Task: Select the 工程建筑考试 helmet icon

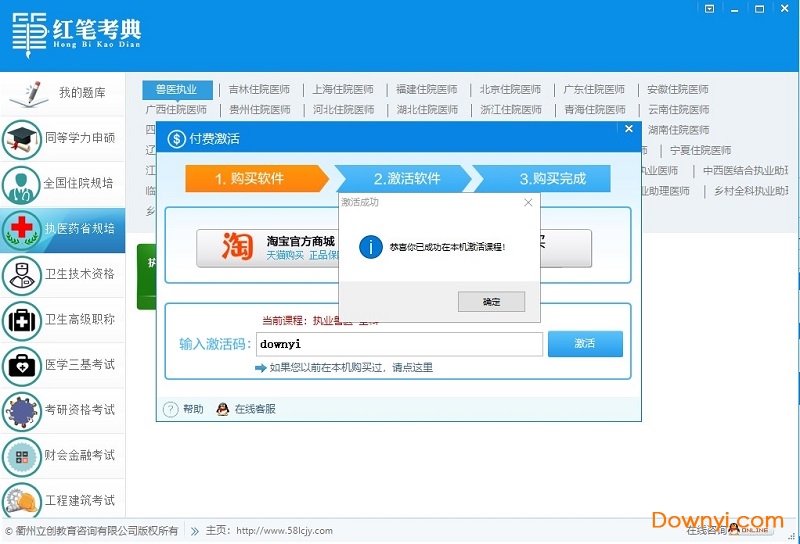Action: point(21,500)
